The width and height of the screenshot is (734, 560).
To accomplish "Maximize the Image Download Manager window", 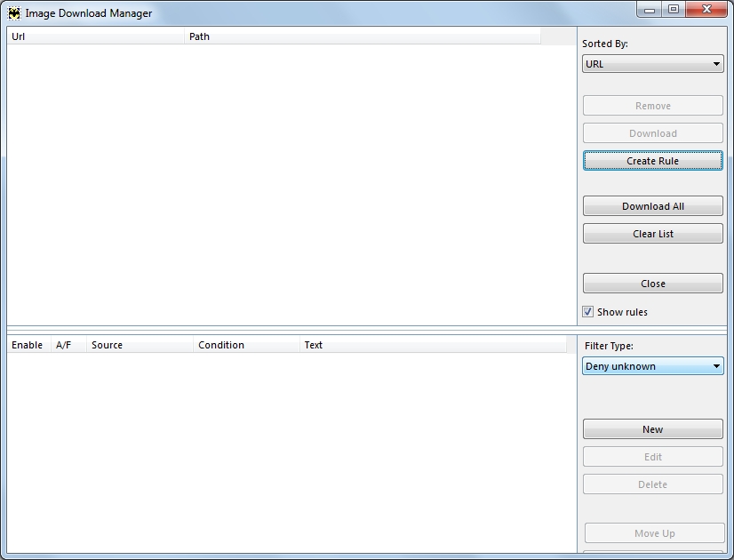I will coord(674,10).
